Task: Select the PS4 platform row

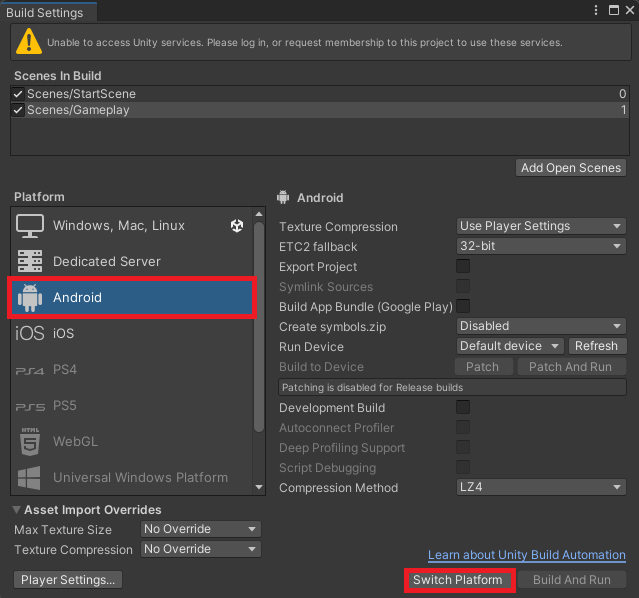Action: click(132, 370)
